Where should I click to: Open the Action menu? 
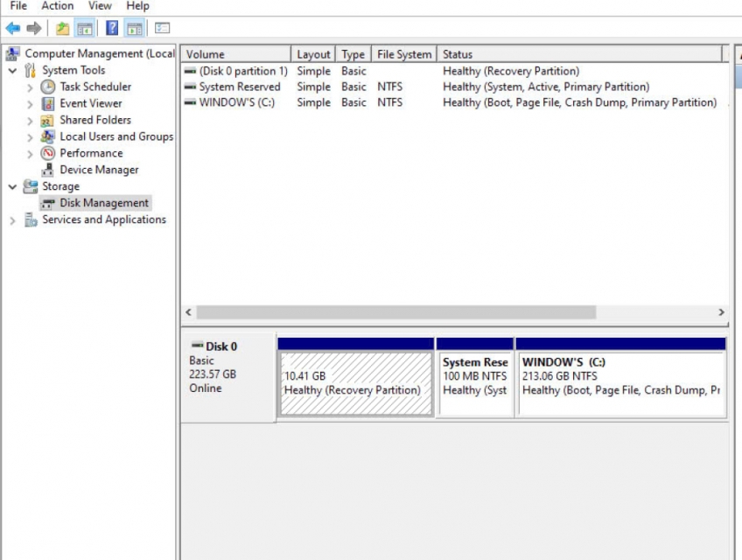[58, 6]
